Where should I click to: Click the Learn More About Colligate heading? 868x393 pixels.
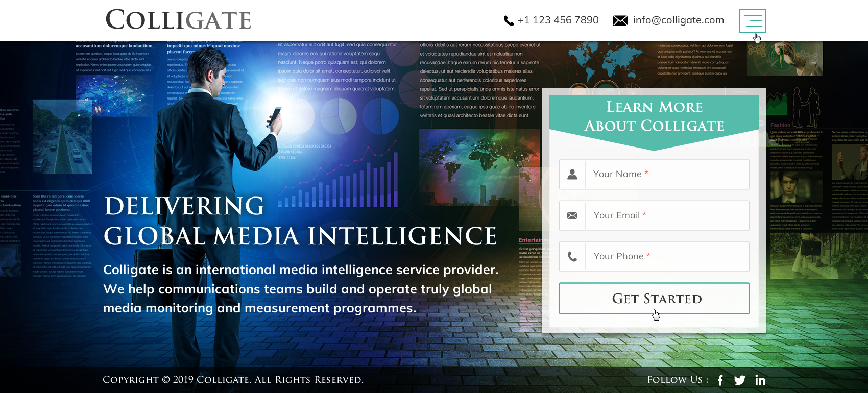pos(654,116)
